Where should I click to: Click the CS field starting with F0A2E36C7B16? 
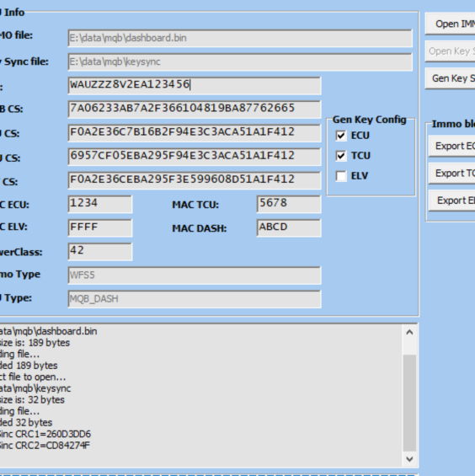click(x=195, y=132)
